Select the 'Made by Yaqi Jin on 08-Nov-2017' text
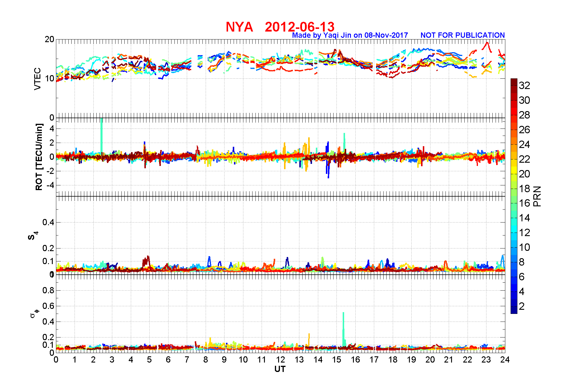The image size is (561, 392). [350, 35]
